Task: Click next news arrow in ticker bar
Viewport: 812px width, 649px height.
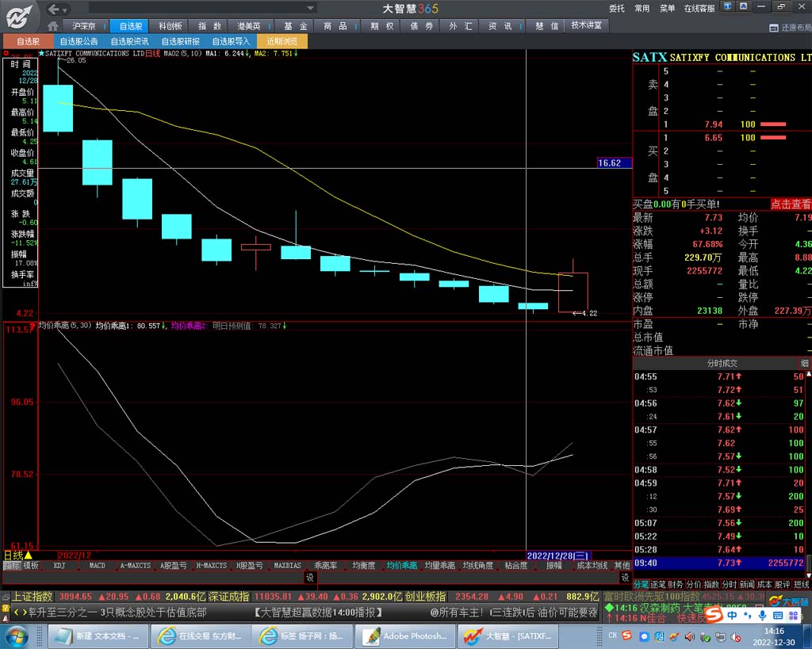Action: pos(24,613)
